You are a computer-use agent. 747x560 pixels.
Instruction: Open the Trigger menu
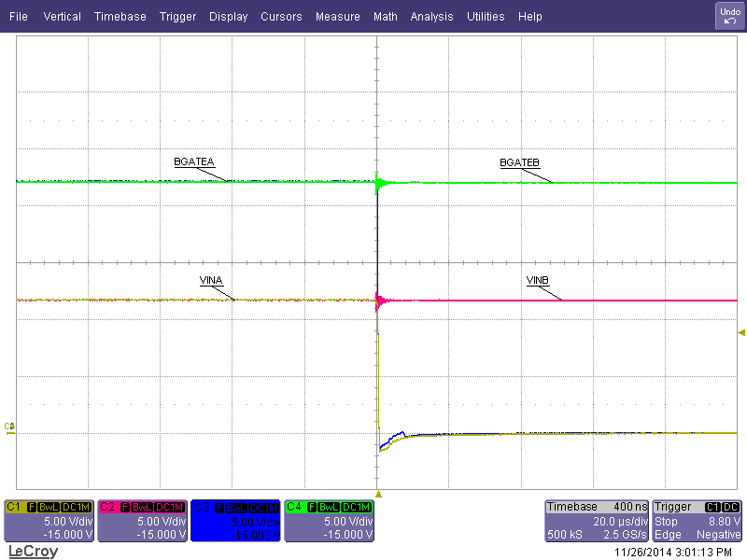177,16
